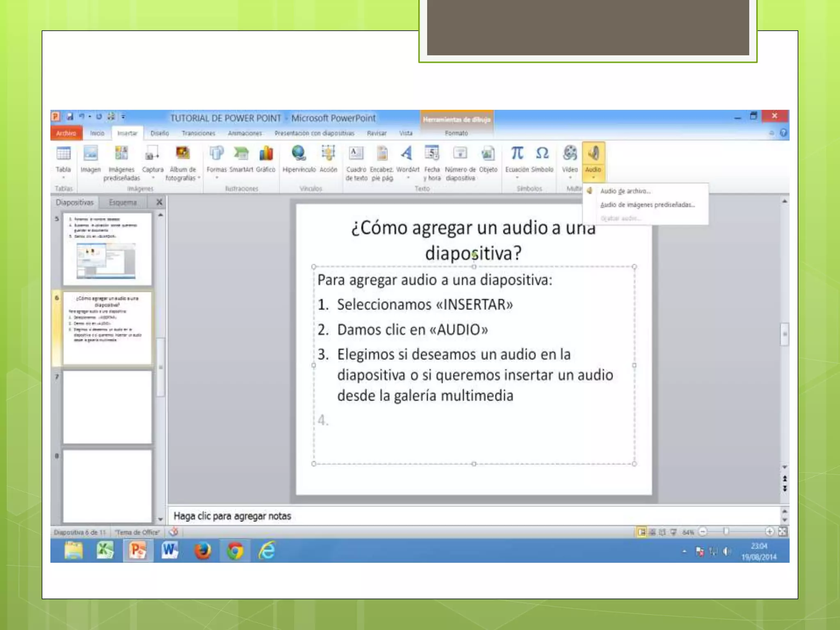This screenshot has width=840, height=630.
Task: Select slide 5 thumbnail
Action: (107, 249)
